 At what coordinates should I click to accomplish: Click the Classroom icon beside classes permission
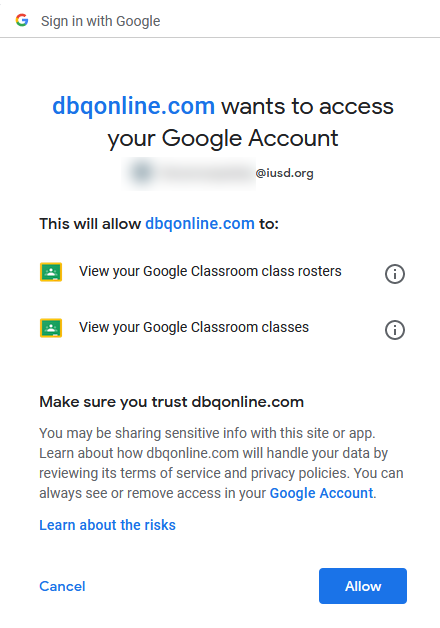tap(51, 328)
